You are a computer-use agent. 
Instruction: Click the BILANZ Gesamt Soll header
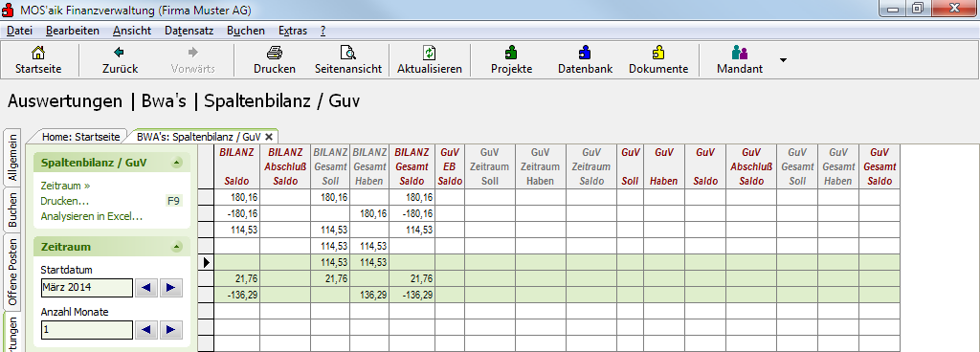[x=330, y=166]
